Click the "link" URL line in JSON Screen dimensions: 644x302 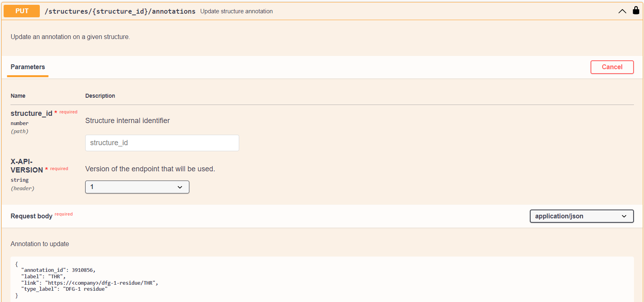point(90,283)
